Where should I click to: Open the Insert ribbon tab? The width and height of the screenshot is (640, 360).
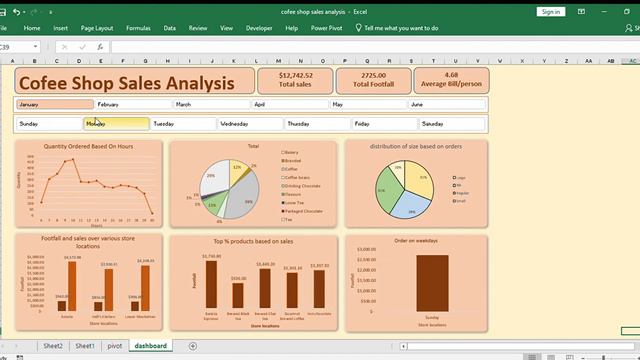pyautogui.click(x=60, y=28)
